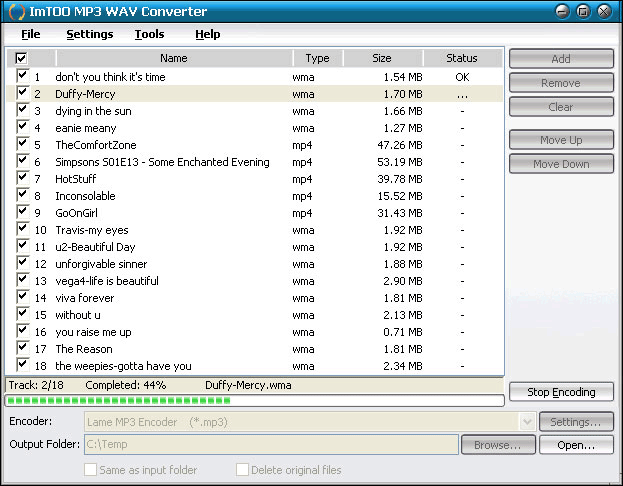Click the Clear button

click(x=561, y=106)
